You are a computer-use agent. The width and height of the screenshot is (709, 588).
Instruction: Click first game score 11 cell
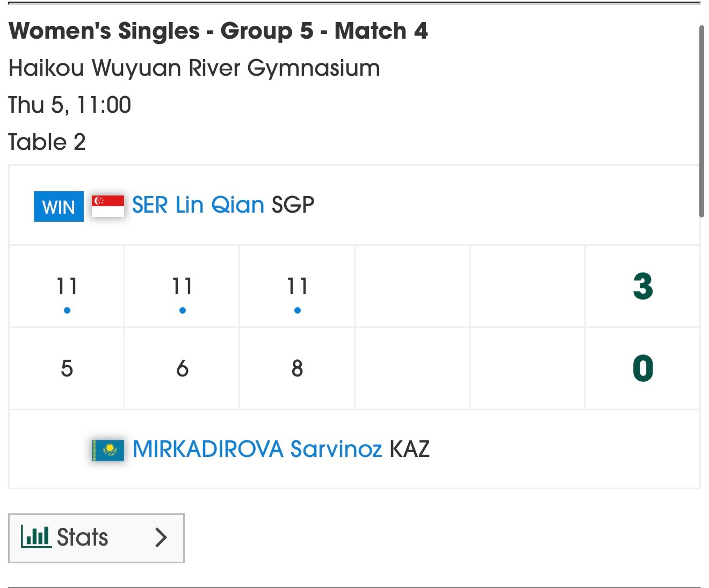pos(67,286)
